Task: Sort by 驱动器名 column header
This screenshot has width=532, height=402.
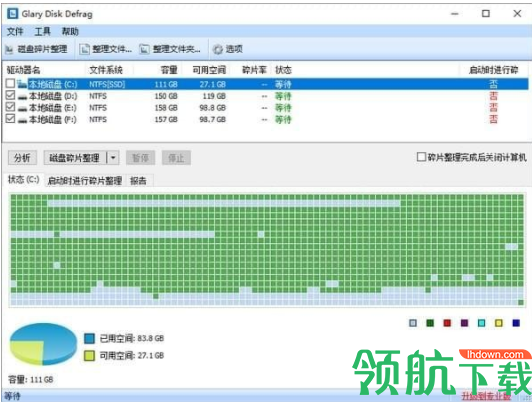Action: point(24,70)
